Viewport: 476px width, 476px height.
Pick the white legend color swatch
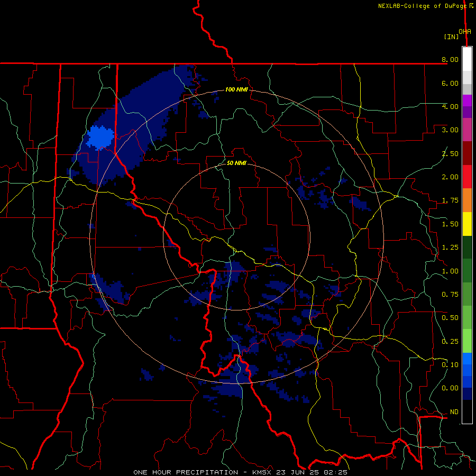point(467,59)
